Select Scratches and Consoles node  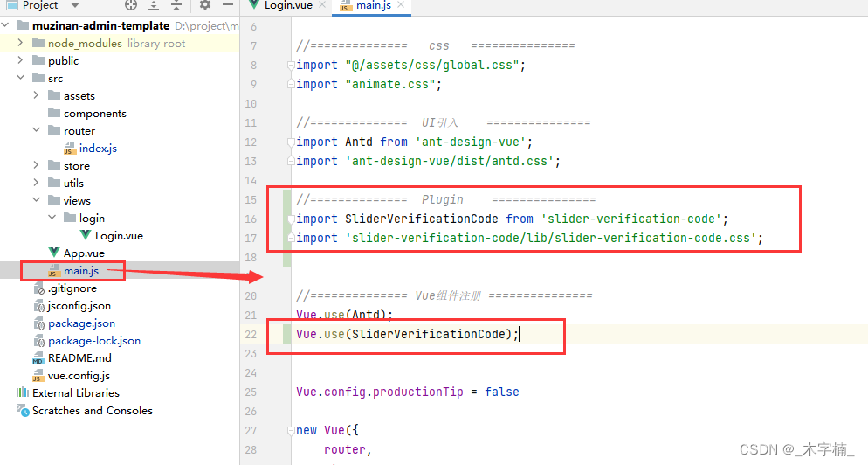(93, 411)
